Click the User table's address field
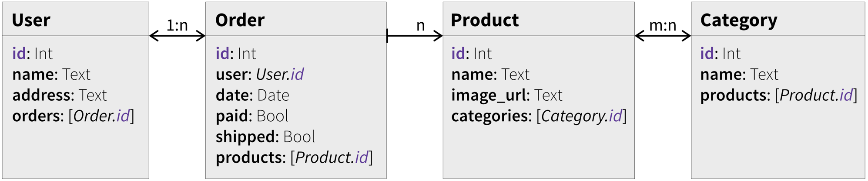This screenshot has width=868, height=181. point(59,95)
